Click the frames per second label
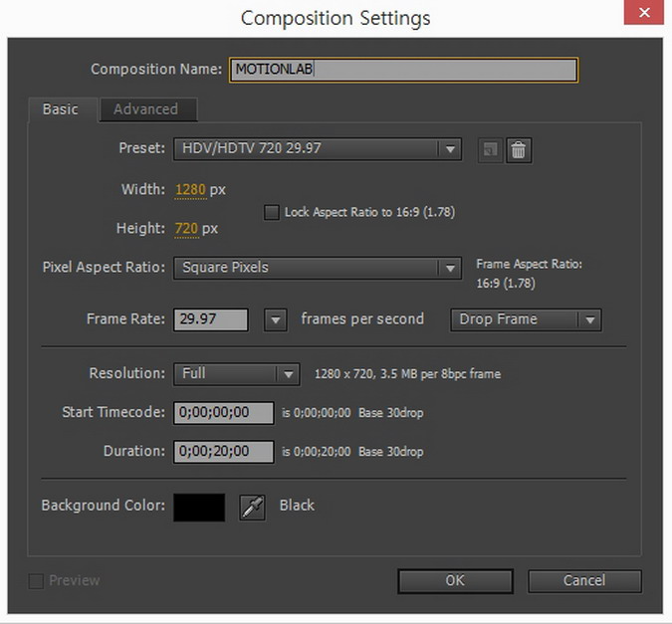Screen dimensions: 672x624 pos(362,319)
